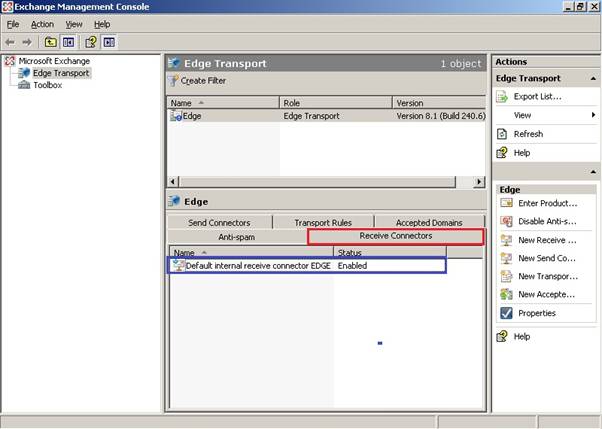This screenshot has width=602, height=429.
Task: Select Default internal receive connector EDGE row
Action: click(x=307, y=265)
